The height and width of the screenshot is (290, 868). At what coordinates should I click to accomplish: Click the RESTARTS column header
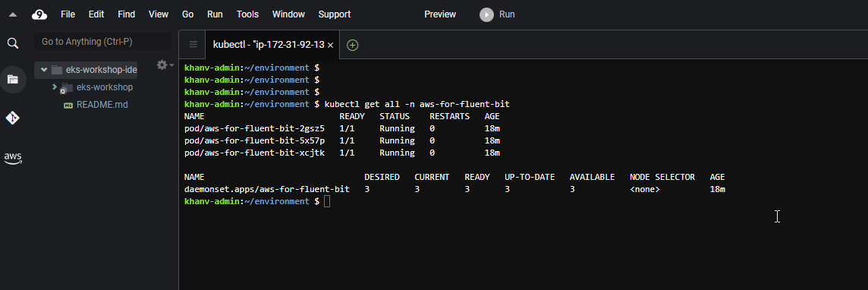click(x=449, y=116)
